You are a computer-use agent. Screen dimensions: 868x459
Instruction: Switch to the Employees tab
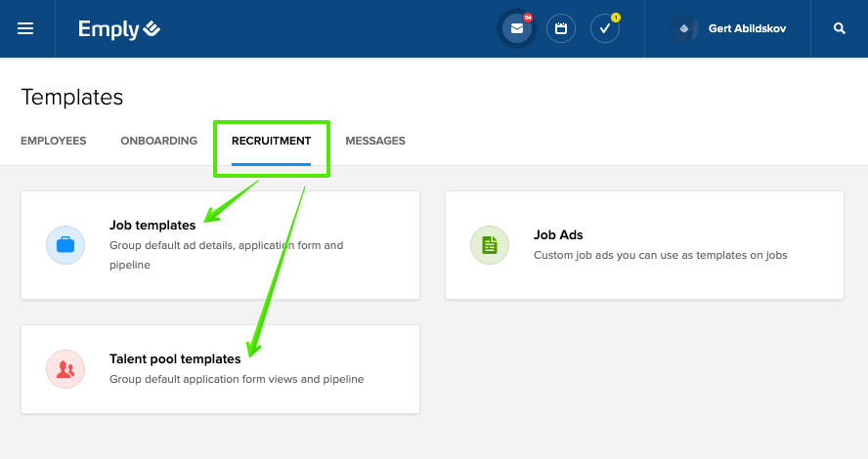(53, 141)
